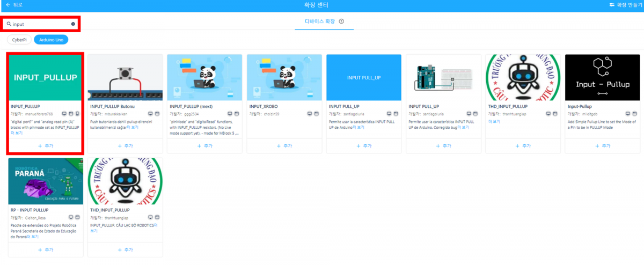Open the ROBOTICA PARANÁ thumbnail image

46,181
